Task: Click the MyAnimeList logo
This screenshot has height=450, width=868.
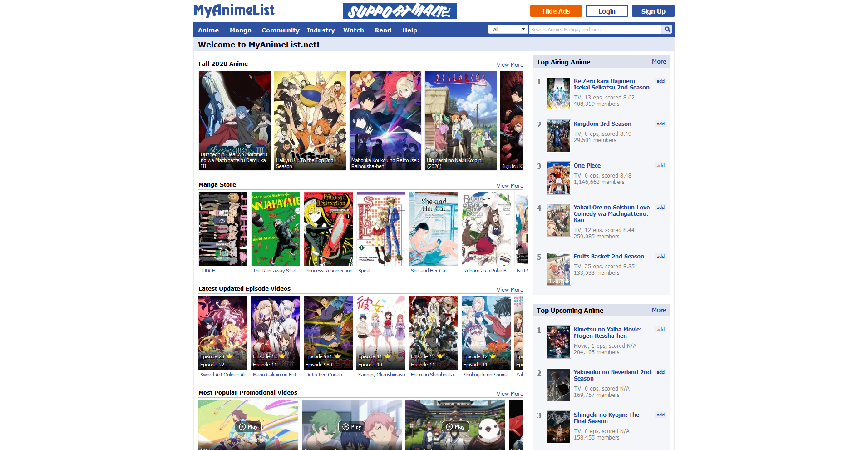Action: (x=234, y=10)
